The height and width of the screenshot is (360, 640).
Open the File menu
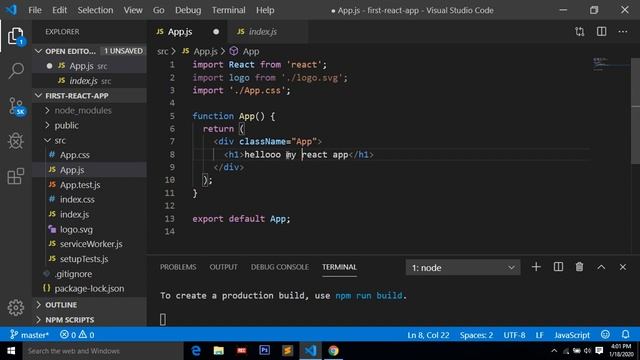click(35, 10)
